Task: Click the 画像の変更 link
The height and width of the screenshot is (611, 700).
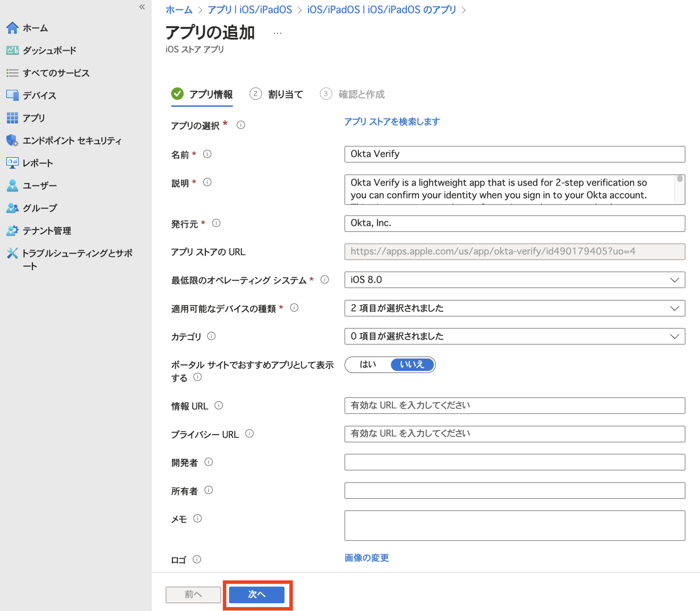Action: [367, 558]
